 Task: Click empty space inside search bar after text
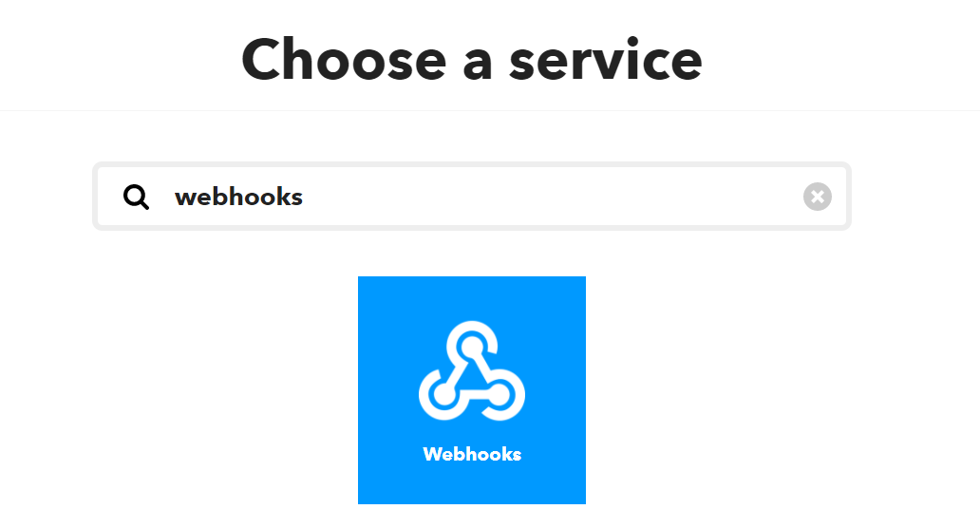[x=550, y=197]
